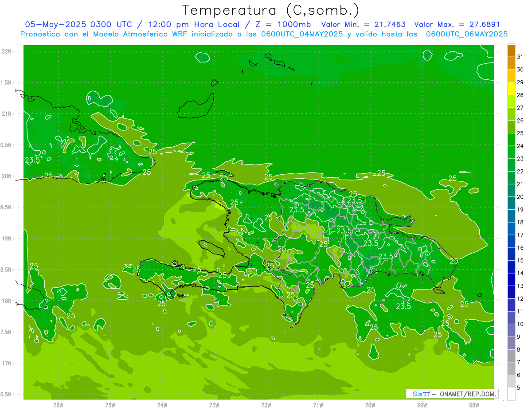Click the '12' label on the color scale
Viewport: 532px width, 411px height.
[520, 299]
